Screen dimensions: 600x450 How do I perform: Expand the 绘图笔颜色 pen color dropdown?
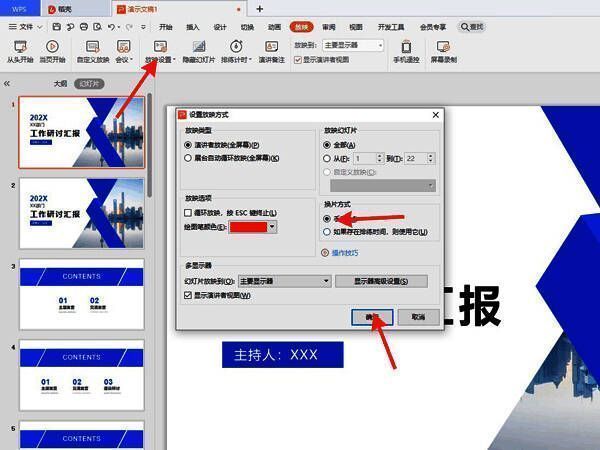coord(272,228)
